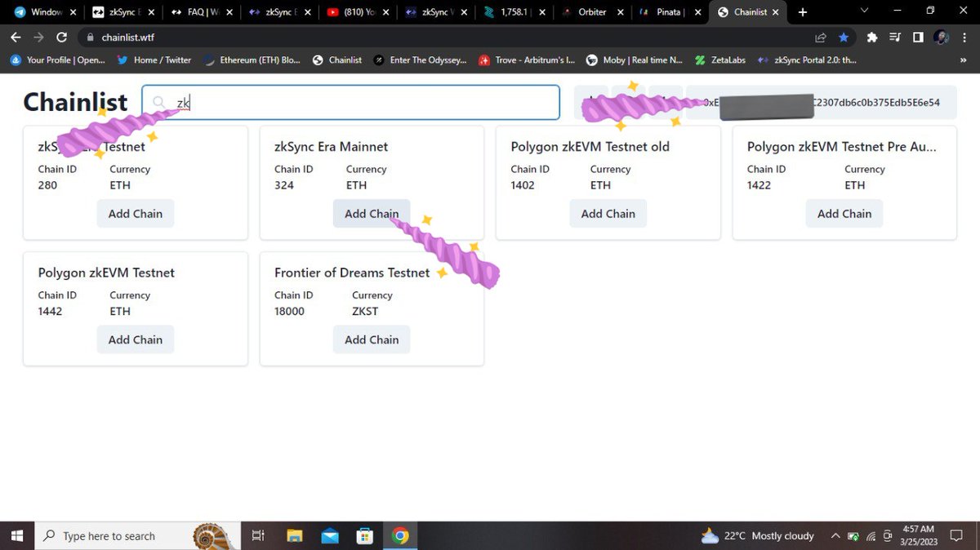Open the Chainlist bookmark
This screenshot has height=550, width=980.
click(x=337, y=60)
